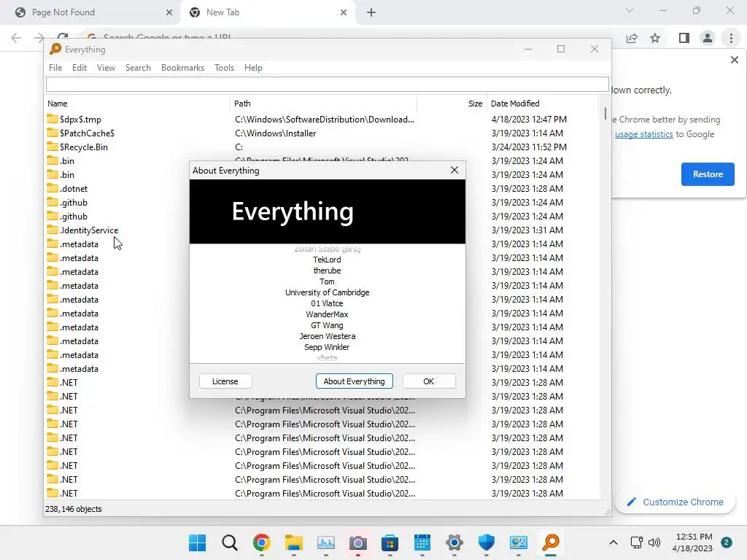Open Windows Security shield in taskbar
Image resolution: width=747 pixels, height=560 pixels.
click(x=487, y=542)
